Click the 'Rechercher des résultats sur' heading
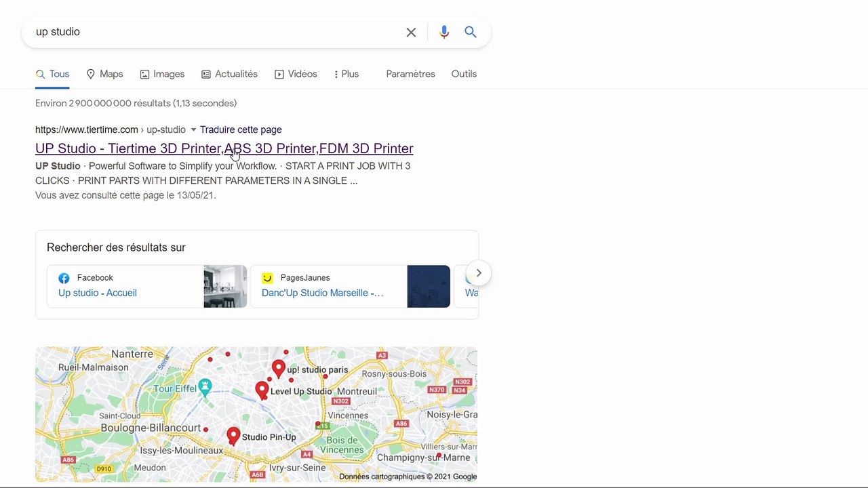868x488 pixels. (116, 247)
